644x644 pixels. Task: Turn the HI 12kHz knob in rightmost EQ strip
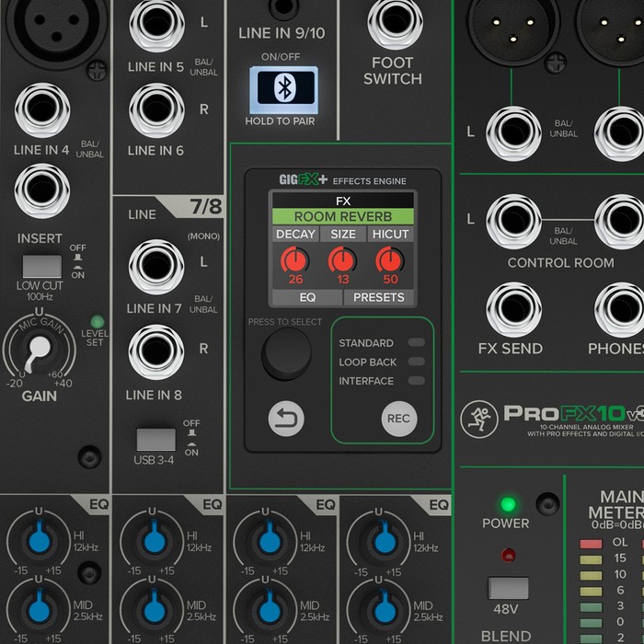385,539
